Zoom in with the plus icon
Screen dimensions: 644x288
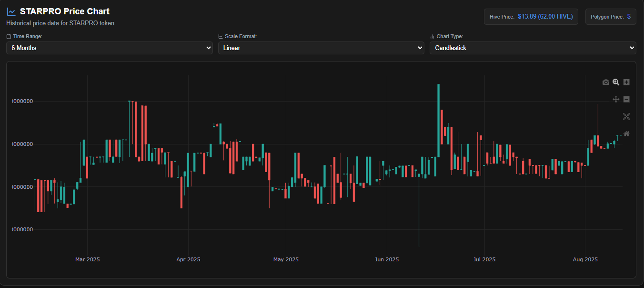(626, 82)
